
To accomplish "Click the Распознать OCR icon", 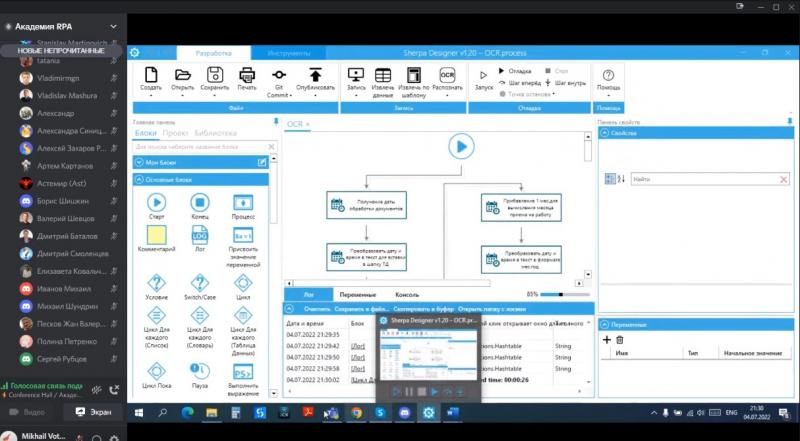I will tap(447, 75).
